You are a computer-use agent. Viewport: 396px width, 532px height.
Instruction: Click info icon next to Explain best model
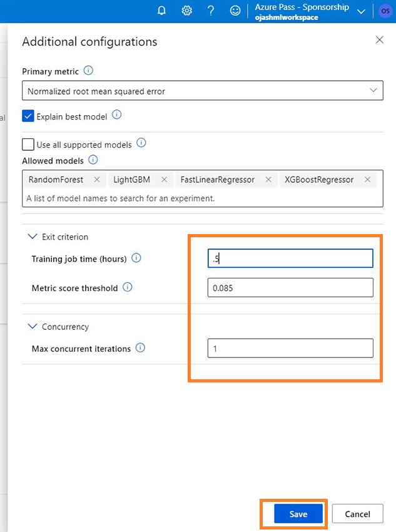[116, 115]
